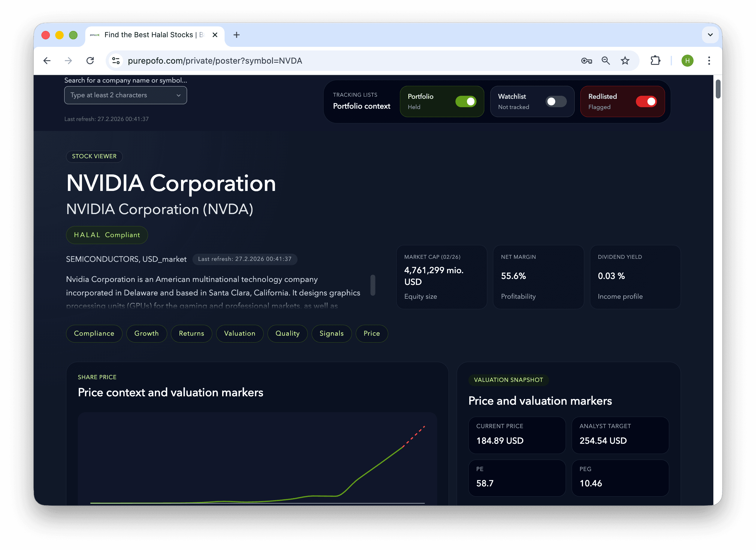Click the HALAL Compliant badge
Image resolution: width=756 pixels, height=550 pixels.
tap(107, 235)
